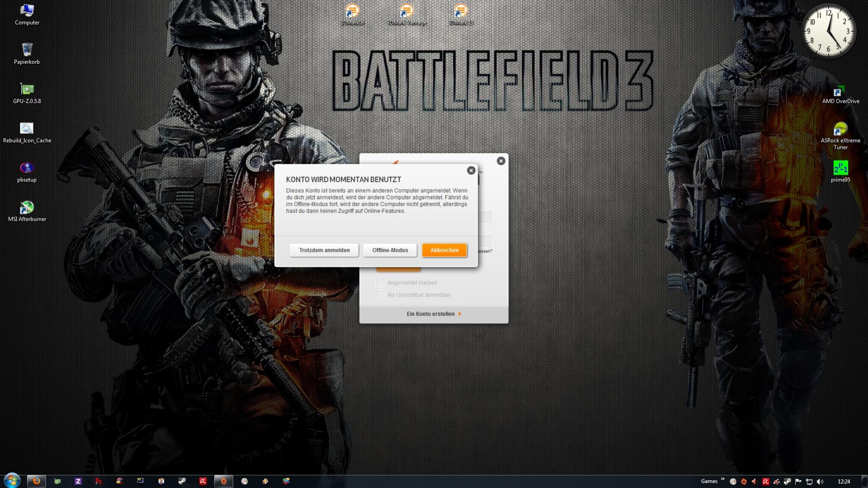Image resolution: width=868 pixels, height=488 pixels.
Task: Select the 3DMark06 desktop shortcut
Action: 352,14
